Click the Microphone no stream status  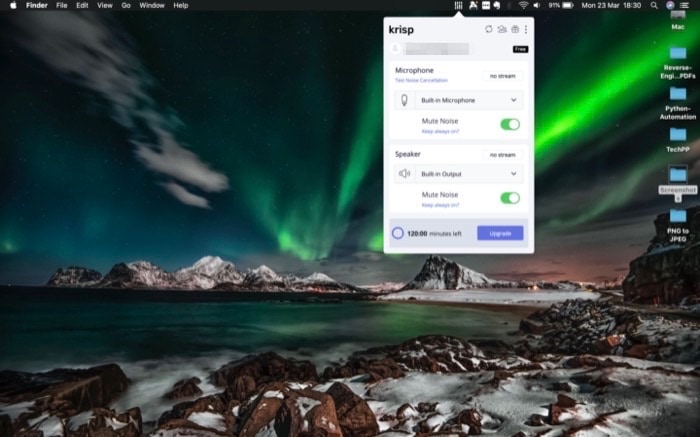tap(503, 76)
